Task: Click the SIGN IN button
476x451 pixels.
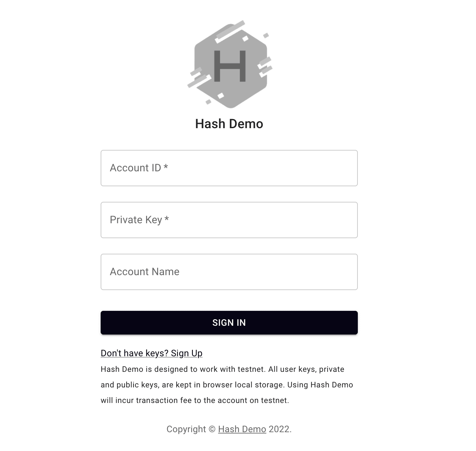Action: [x=229, y=323]
